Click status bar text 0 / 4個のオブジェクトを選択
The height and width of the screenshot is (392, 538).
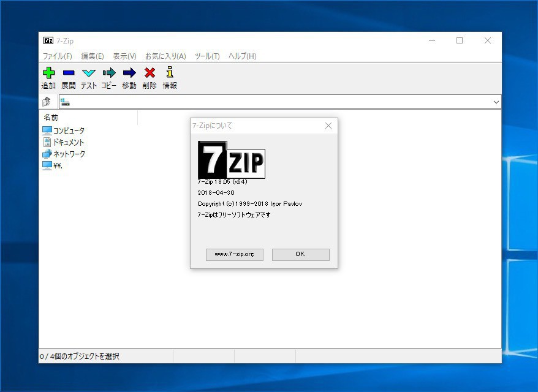[80, 356]
